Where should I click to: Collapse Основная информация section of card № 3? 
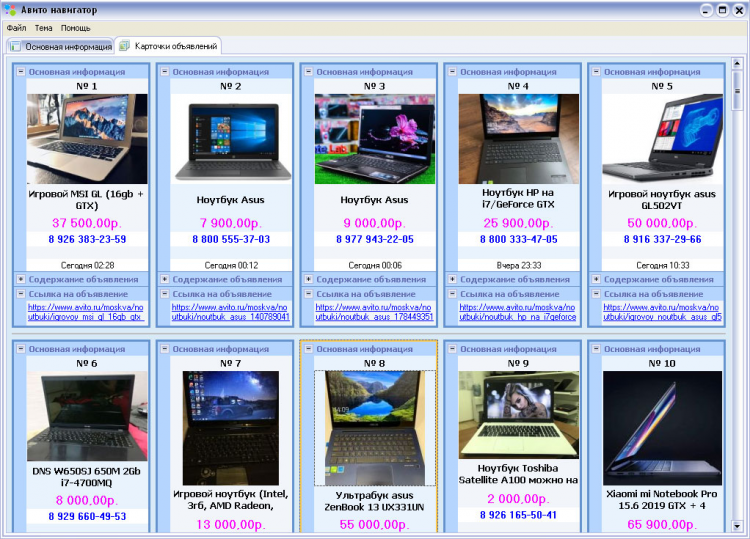pyautogui.click(x=309, y=72)
